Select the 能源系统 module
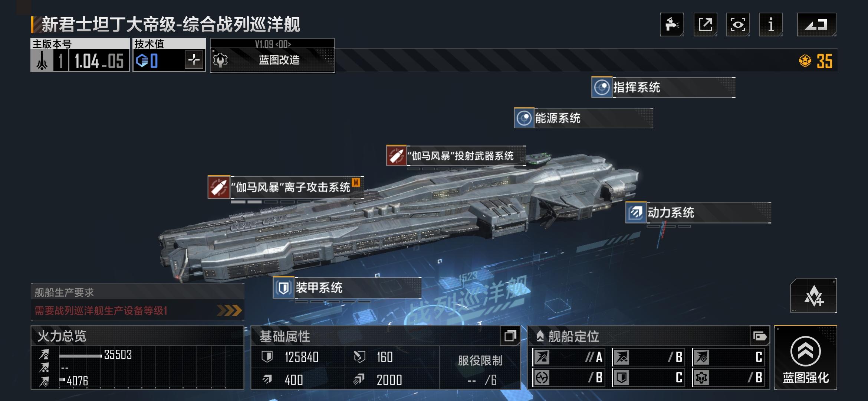The width and height of the screenshot is (868, 401). coord(583,118)
